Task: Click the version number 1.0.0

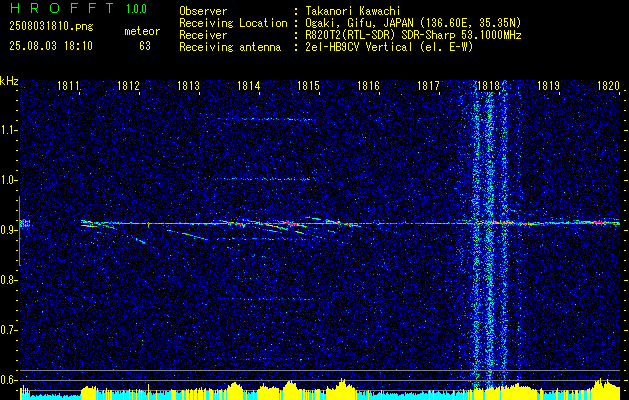Action: (x=136, y=9)
